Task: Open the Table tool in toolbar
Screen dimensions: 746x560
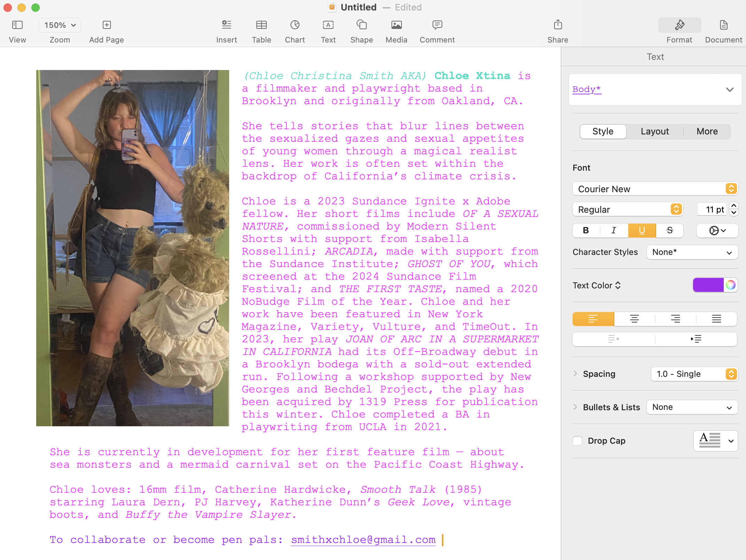Action: click(261, 25)
